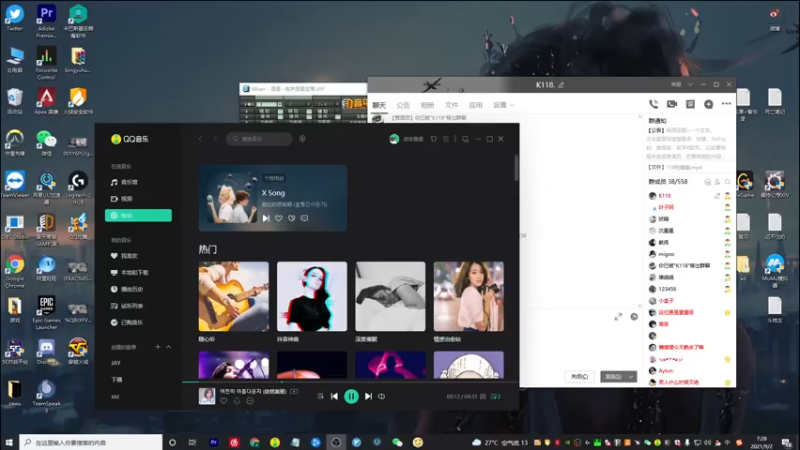Like the currently playing song in player bar

223,401
